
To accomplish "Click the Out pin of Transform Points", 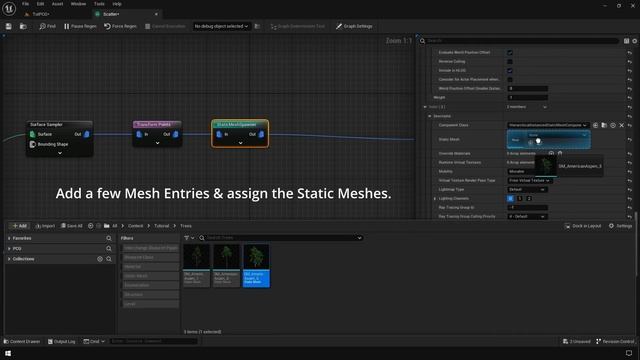I will click(176, 134).
